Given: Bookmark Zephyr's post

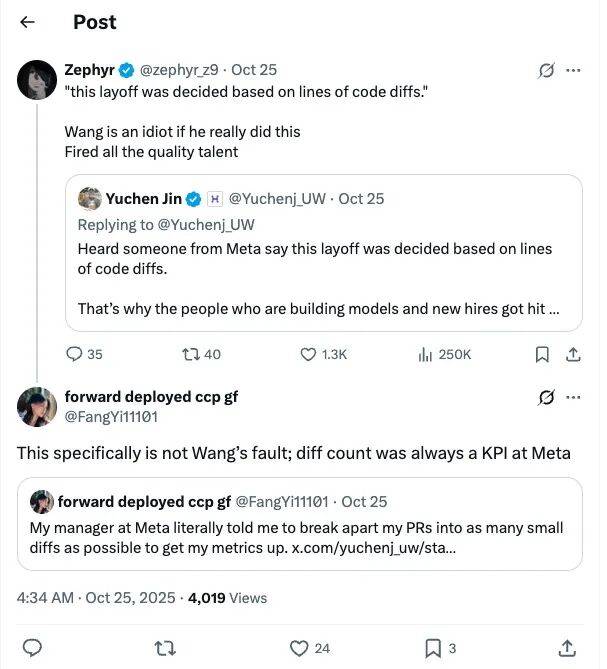Looking at the screenshot, I should coord(542,353).
